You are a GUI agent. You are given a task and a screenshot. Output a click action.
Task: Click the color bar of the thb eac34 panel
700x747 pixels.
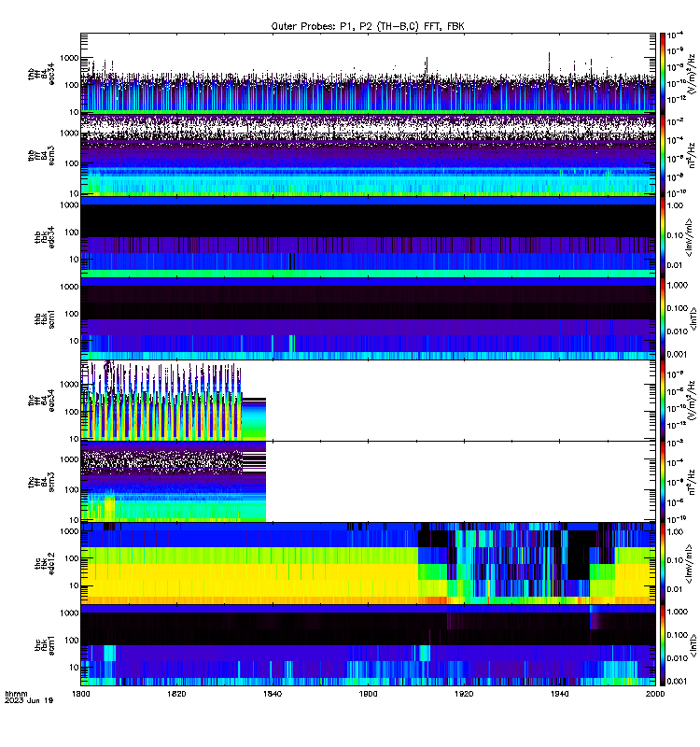coord(662,74)
